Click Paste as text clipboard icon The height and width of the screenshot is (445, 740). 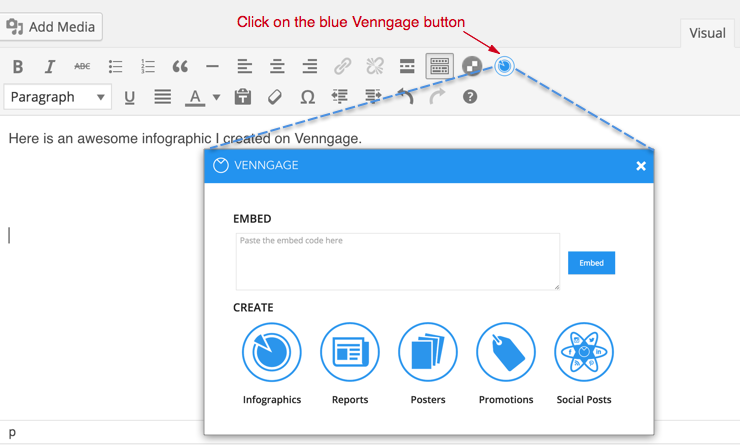(243, 97)
